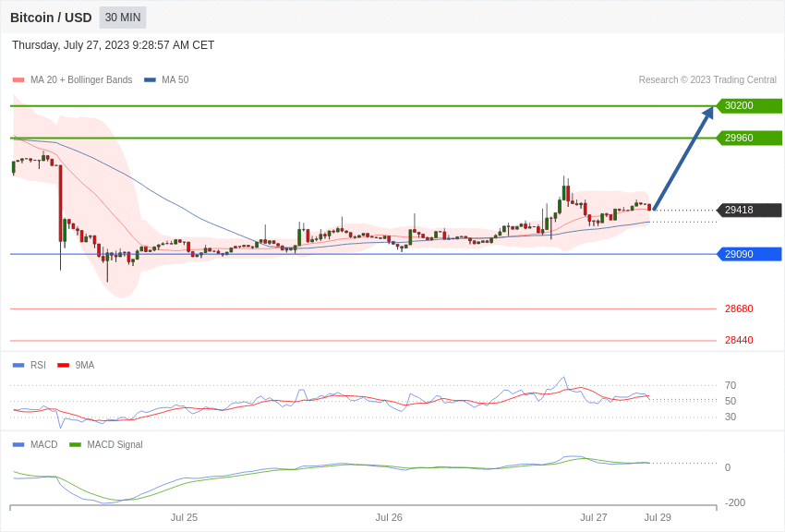The height and width of the screenshot is (532, 785).
Task: Click the MACD Signal legend label
Action: (115, 444)
